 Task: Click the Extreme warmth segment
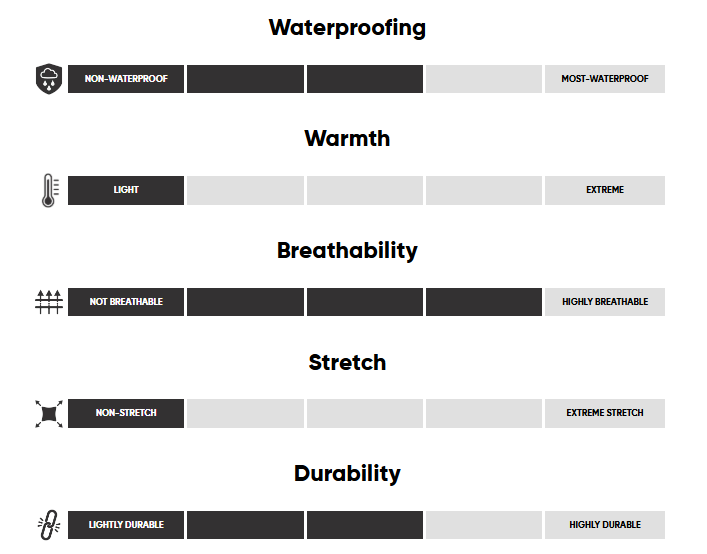[605, 190]
